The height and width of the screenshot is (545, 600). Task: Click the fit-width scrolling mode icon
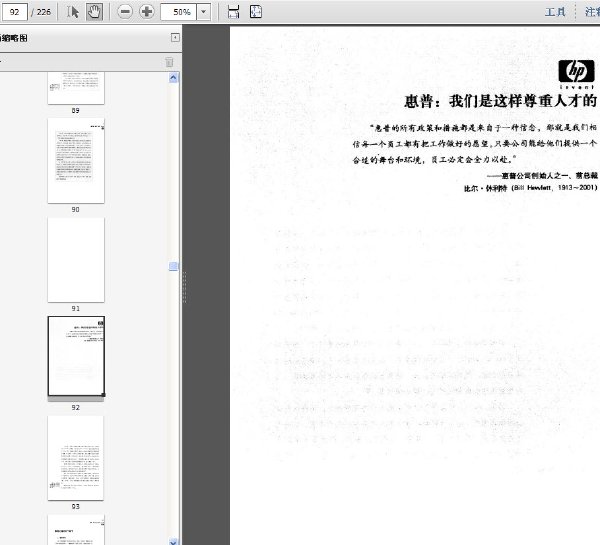click(233, 12)
